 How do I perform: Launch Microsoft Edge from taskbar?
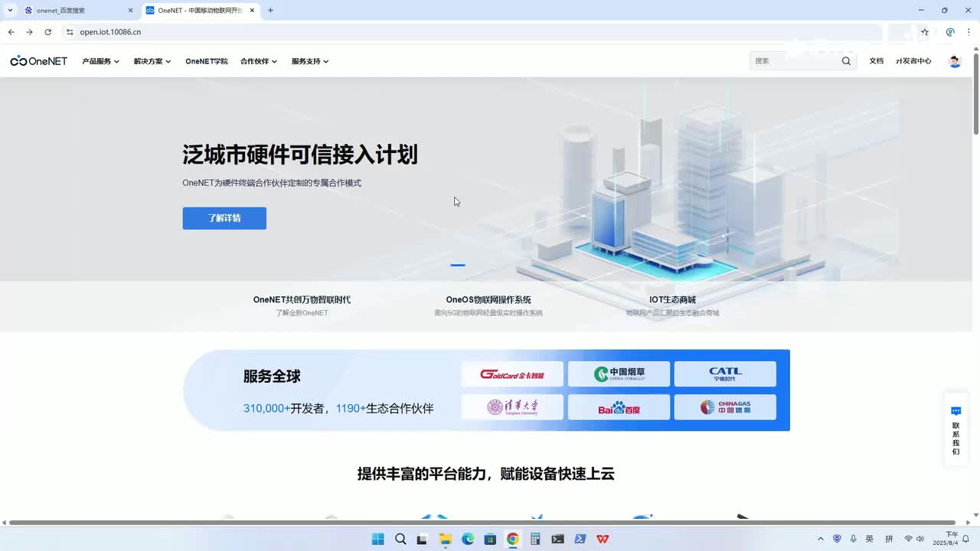click(x=468, y=539)
